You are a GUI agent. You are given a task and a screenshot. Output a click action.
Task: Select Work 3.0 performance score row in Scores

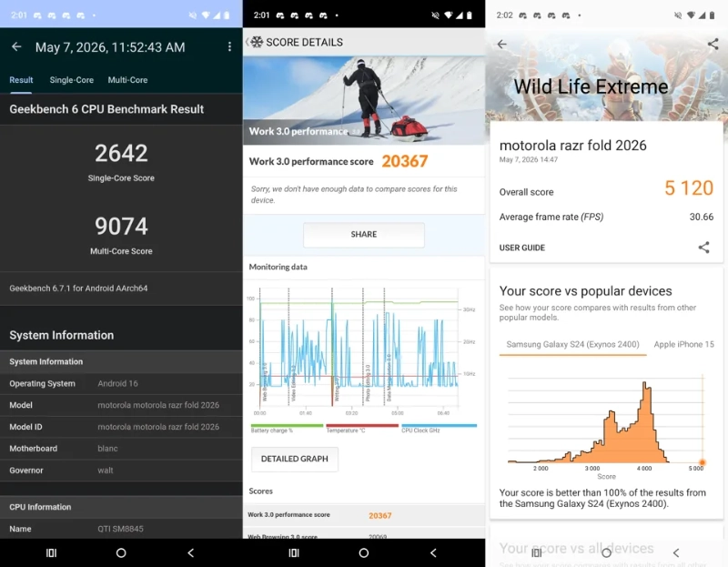tap(364, 515)
